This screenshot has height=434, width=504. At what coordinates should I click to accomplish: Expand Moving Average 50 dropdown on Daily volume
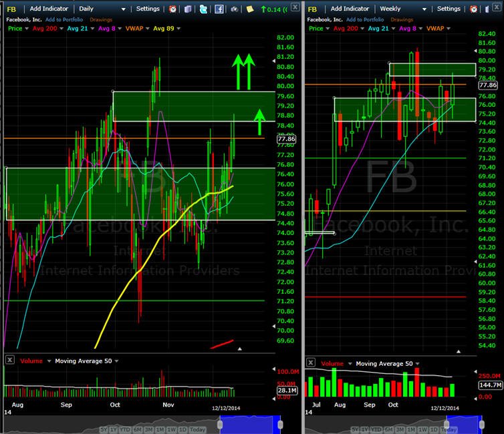point(116,361)
